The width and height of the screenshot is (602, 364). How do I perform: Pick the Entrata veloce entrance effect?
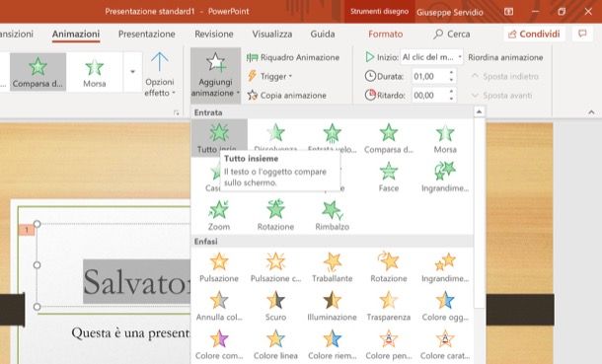pos(333,137)
